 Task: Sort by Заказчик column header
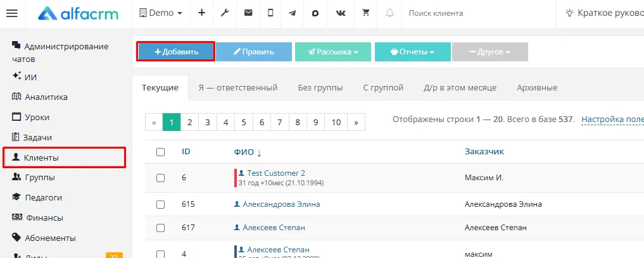tap(484, 151)
